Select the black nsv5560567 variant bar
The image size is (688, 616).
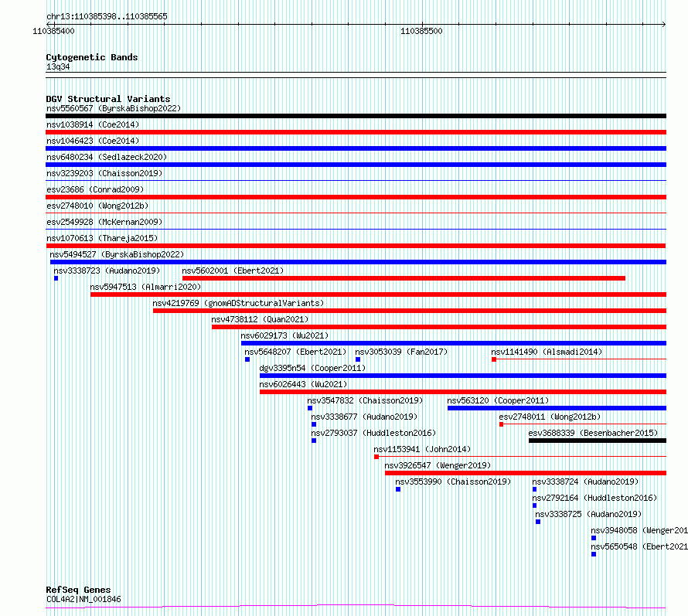click(x=356, y=116)
